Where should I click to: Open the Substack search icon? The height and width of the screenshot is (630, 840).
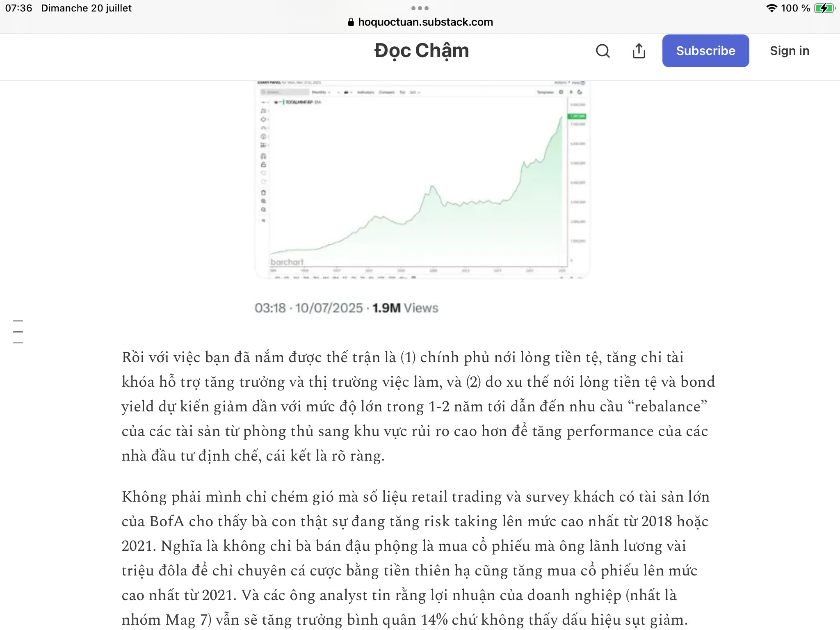(x=603, y=51)
